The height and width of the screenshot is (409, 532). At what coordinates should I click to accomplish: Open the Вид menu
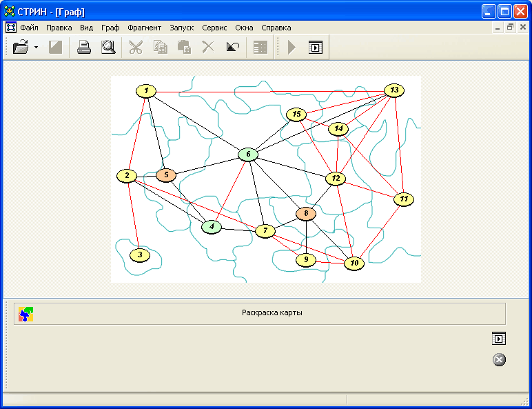(87, 28)
